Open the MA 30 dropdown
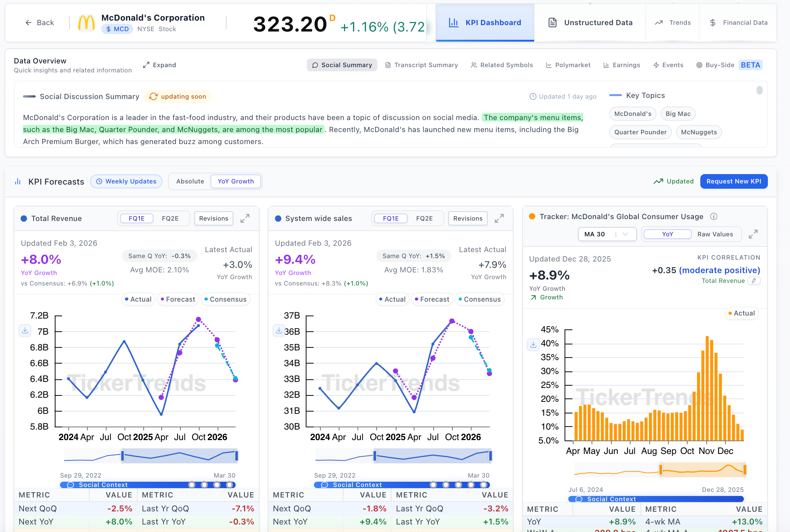790x532 pixels. [x=607, y=234]
